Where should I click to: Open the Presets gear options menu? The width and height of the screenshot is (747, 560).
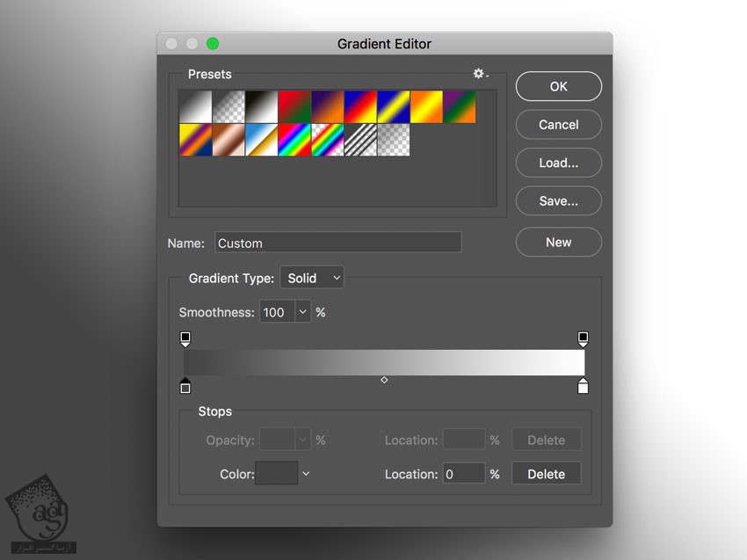480,75
